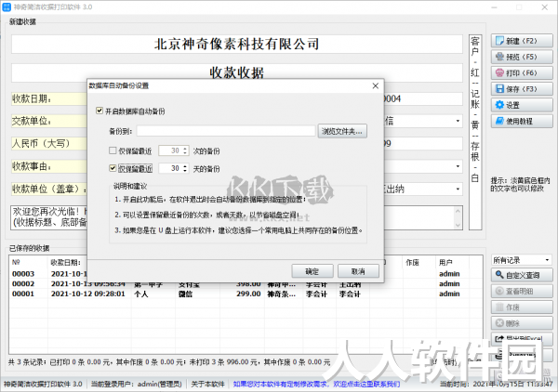Expand the cashier dropdown arrow
Viewport: 558px width, 392px height.
click(x=458, y=189)
